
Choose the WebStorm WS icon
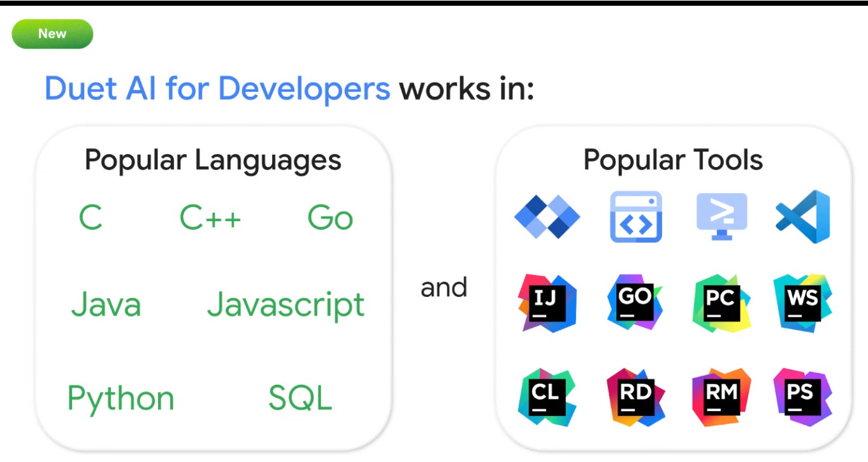pos(803,303)
